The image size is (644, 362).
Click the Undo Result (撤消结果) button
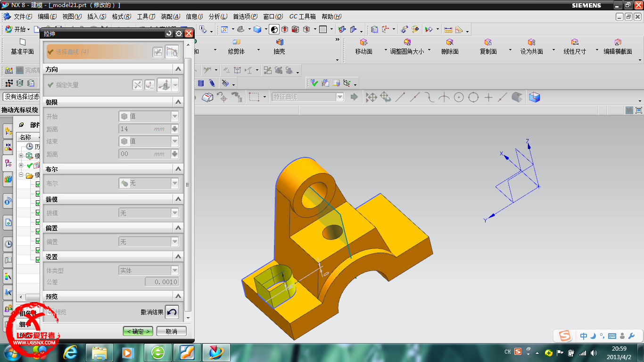pos(172,312)
